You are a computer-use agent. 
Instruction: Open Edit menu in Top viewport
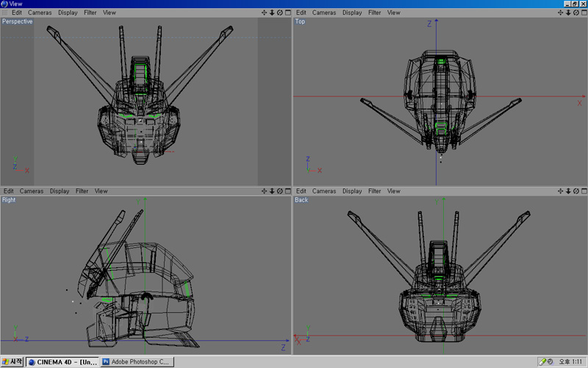[301, 13]
